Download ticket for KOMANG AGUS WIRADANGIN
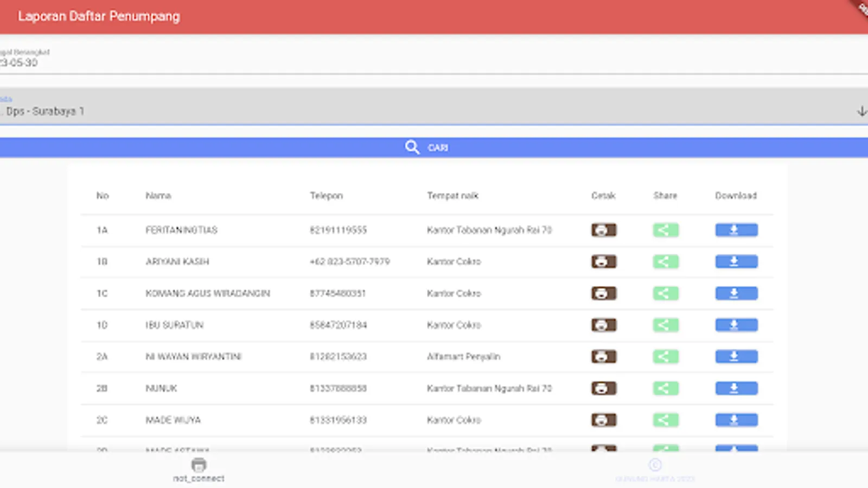868x488 pixels. point(736,293)
